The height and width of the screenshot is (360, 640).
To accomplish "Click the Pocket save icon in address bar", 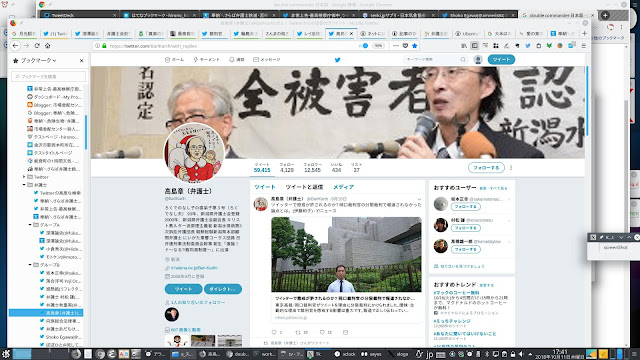I will point(405,46).
